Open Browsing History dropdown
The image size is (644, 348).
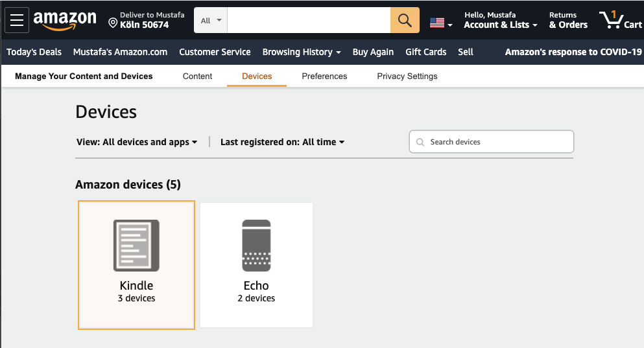coord(302,52)
